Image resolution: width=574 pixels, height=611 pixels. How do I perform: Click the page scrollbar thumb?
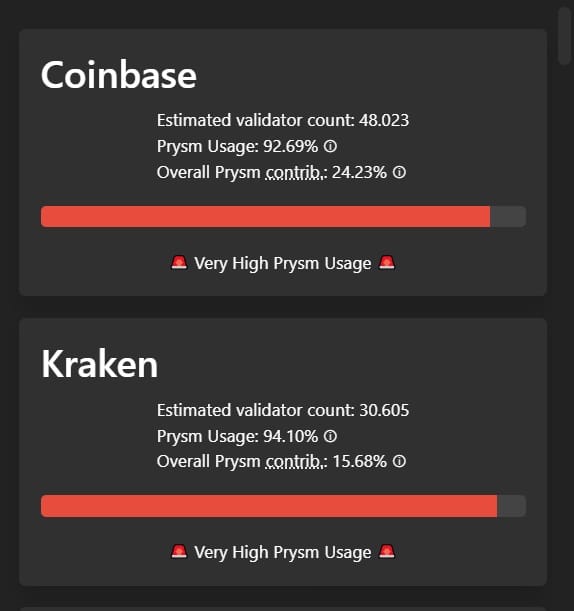(x=564, y=35)
